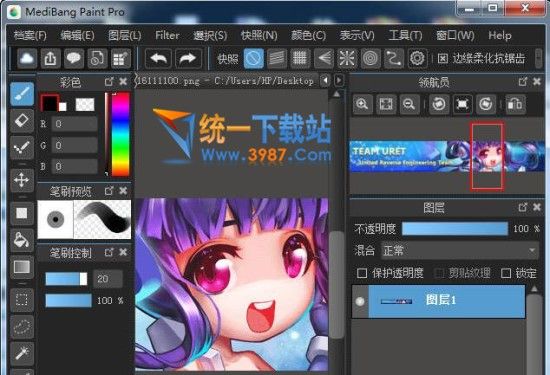This screenshot has height=375, width=550.
Task: Enable vanishing point snap
Action: (323, 58)
